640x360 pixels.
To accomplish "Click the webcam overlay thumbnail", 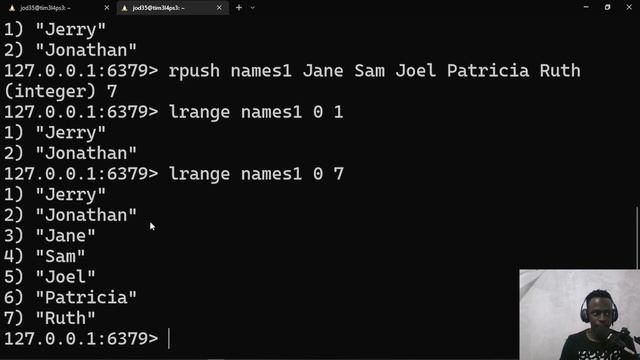I will pyautogui.click(x=580, y=314).
